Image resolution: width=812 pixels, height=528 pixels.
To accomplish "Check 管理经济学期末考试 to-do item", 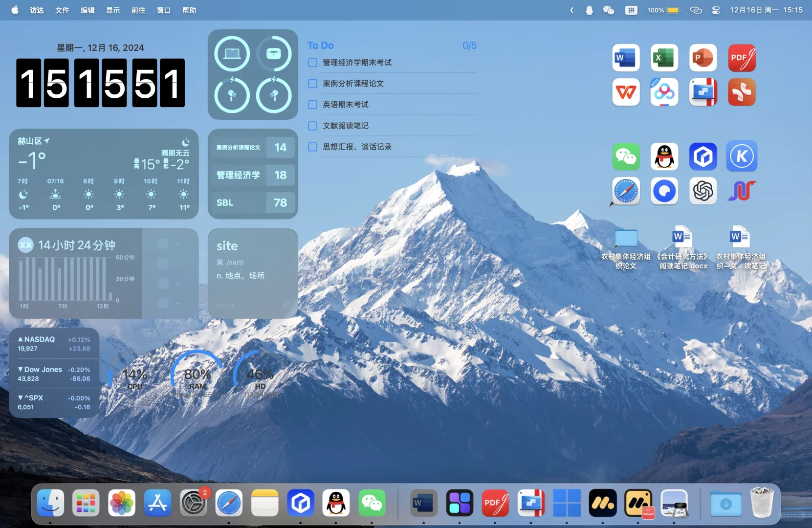I will [313, 63].
